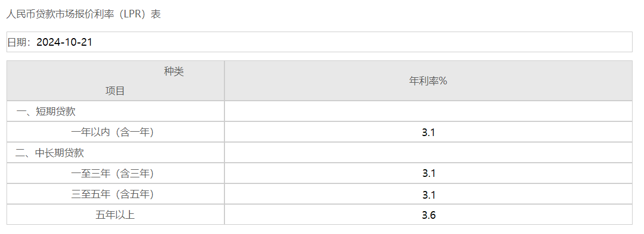Click the empty rate cell beside 短期贷款
Viewport: 644px width, 234px height.
[428, 112]
